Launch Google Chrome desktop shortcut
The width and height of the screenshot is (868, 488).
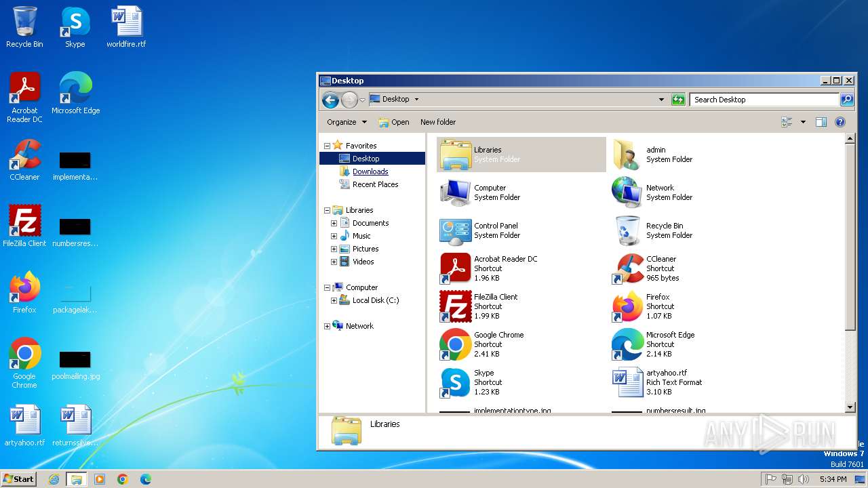tap(24, 363)
